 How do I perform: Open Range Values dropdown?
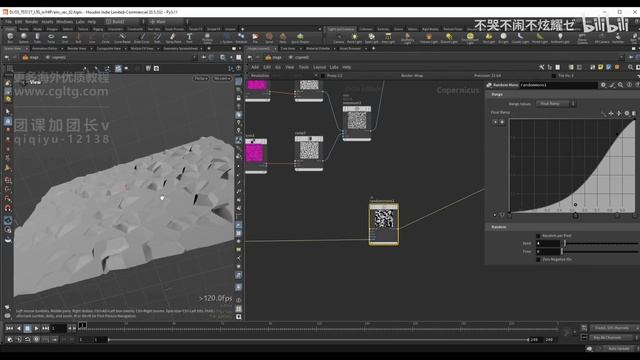[x=556, y=104]
